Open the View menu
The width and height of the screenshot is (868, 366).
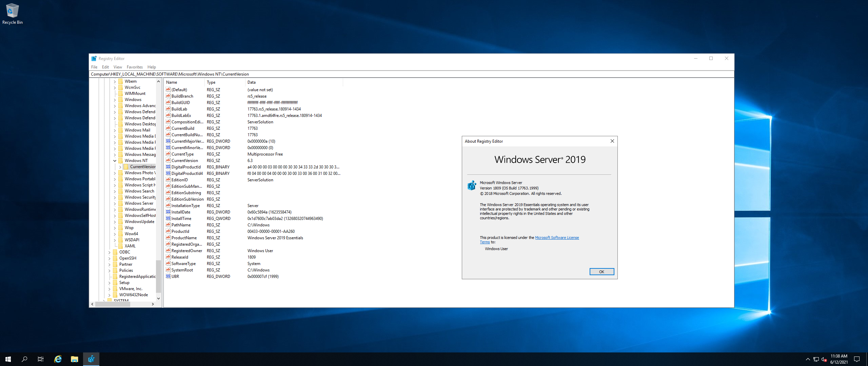[x=118, y=67]
